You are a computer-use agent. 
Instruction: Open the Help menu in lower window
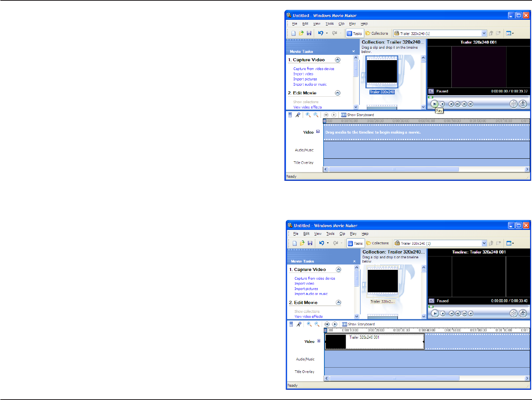365,234
